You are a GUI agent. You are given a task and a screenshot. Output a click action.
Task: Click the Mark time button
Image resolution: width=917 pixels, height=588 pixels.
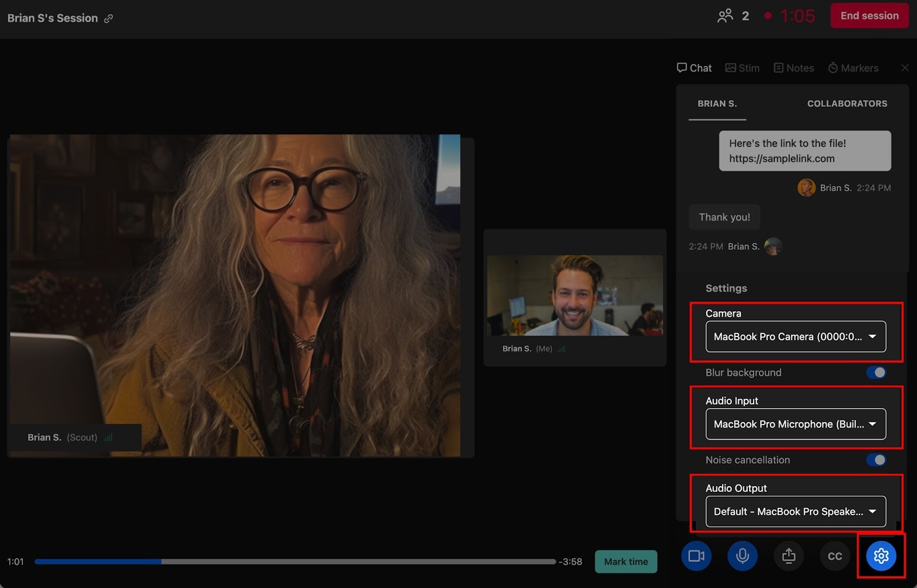coord(626,562)
